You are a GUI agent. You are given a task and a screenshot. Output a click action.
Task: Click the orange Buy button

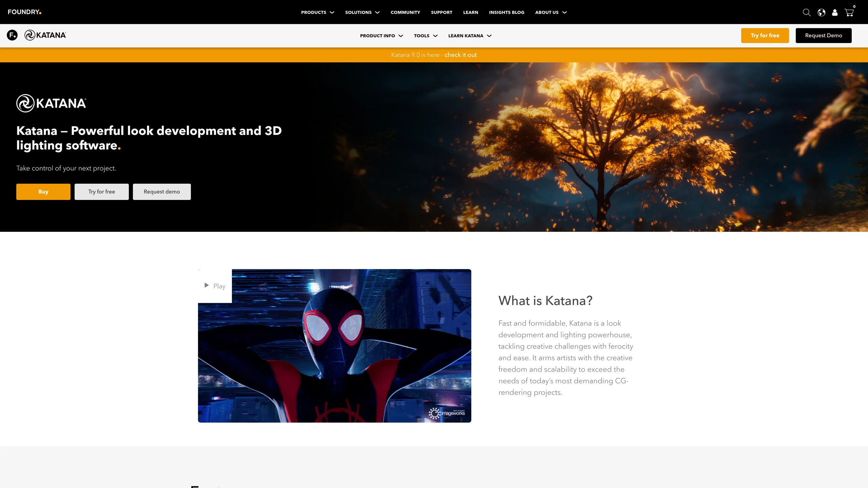(43, 192)
